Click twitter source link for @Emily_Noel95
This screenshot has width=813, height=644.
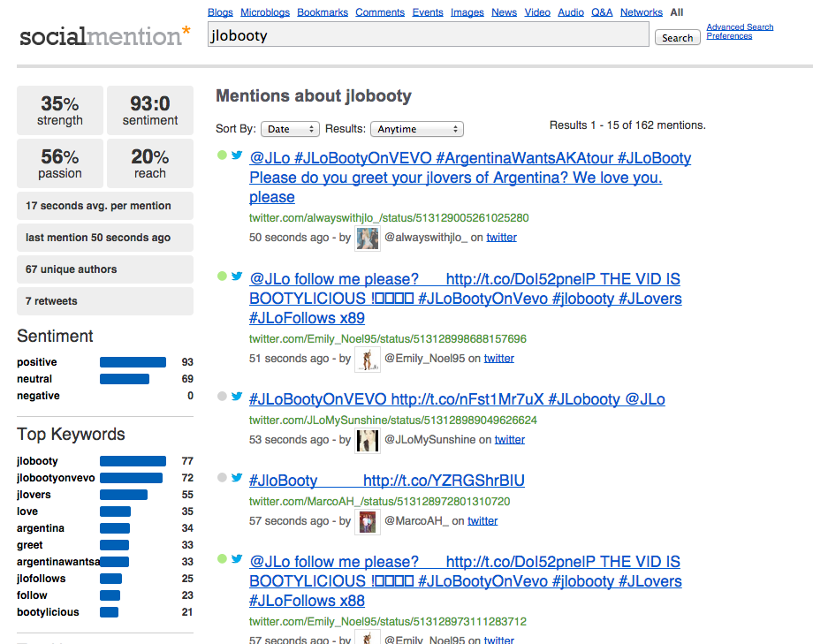(x=499, y=359)
